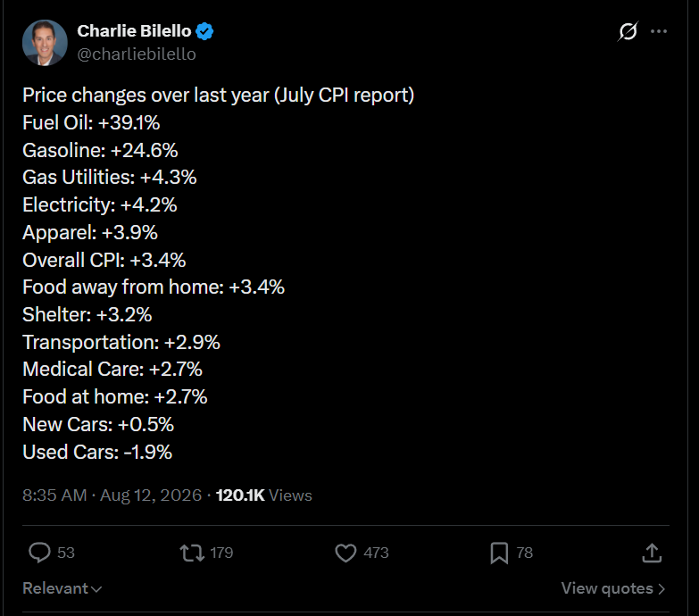The width and height of the screenshot is (699, 616).
Task: Click the 53 replies count
Action: pos(66,553)
